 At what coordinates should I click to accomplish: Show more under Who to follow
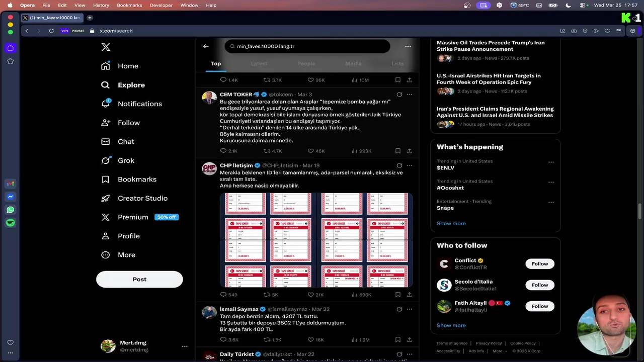451,325
